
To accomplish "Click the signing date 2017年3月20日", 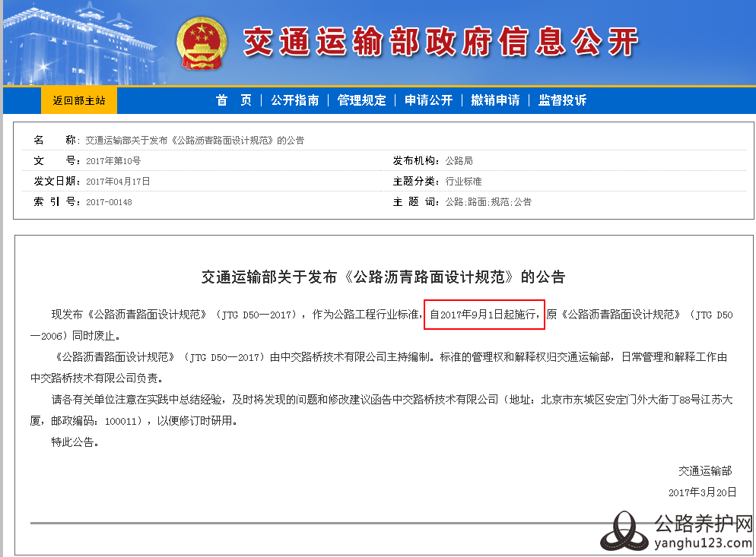I will click(703, 492).
